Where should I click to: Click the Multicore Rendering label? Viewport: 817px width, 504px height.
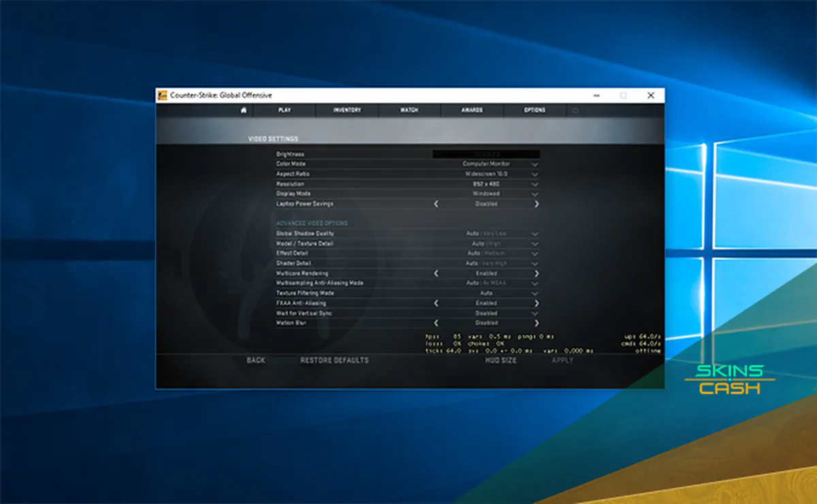click(302, 273)
